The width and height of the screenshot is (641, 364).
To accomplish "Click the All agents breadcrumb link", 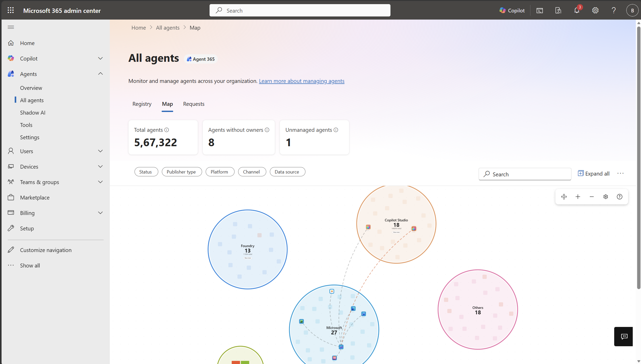I will tap(168, 28).
